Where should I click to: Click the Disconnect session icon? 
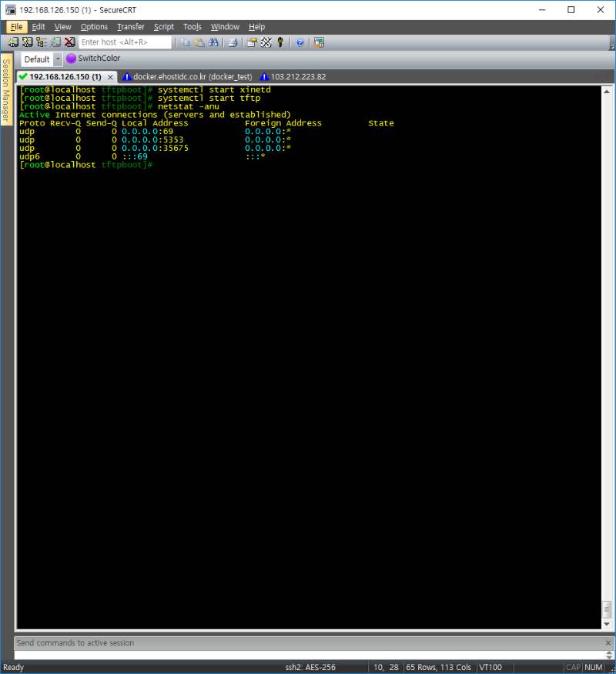point(69,42)
